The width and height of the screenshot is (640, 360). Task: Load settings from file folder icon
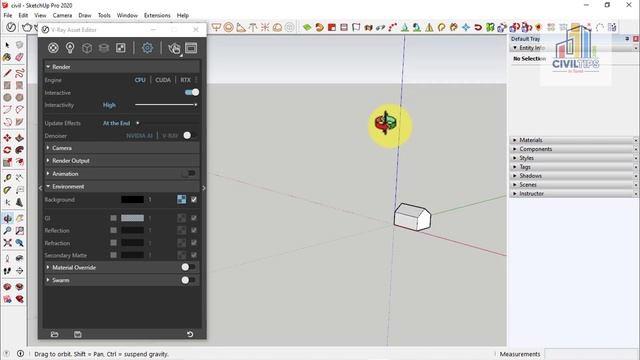click(x=54, y=334)
